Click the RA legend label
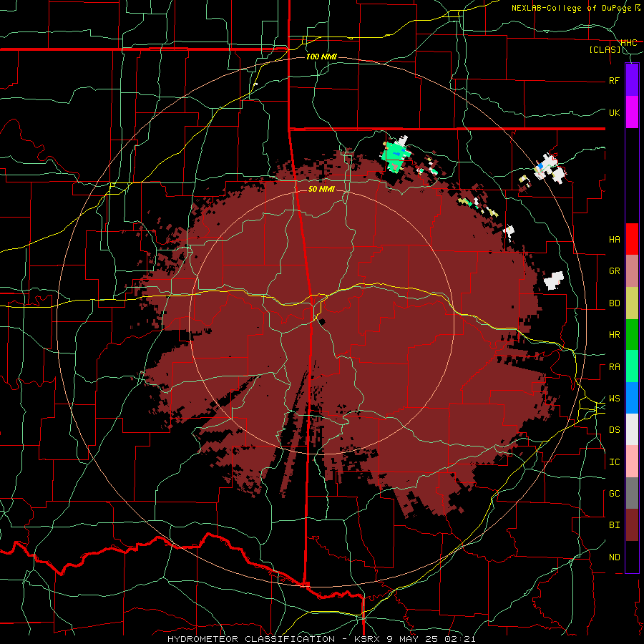 coord(615,367)
